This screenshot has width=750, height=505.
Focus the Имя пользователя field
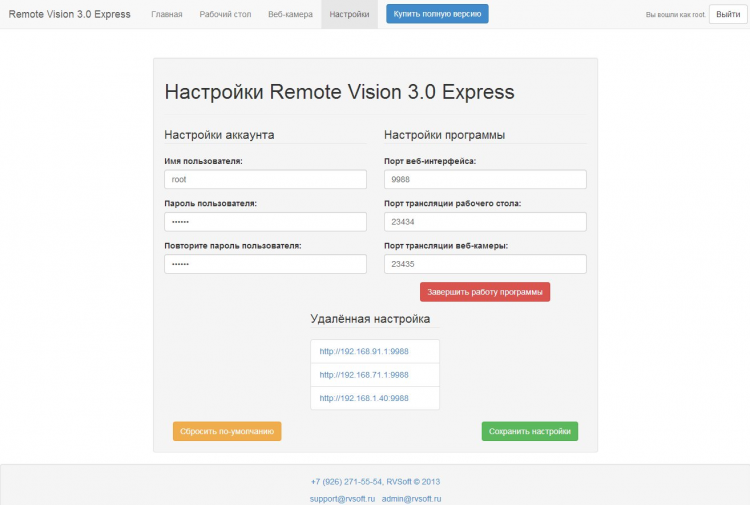point(265,179)
